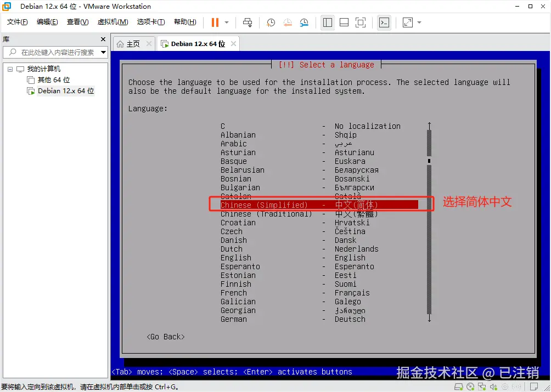Collapse the 我的计算机 tree node
The image size is (551, 392).
(9, 68)
